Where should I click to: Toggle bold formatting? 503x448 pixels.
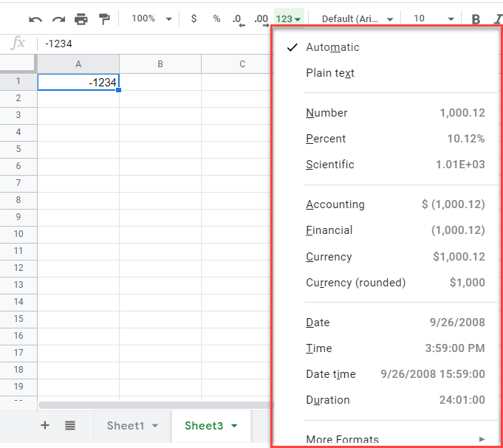click(x=476, y=18)
